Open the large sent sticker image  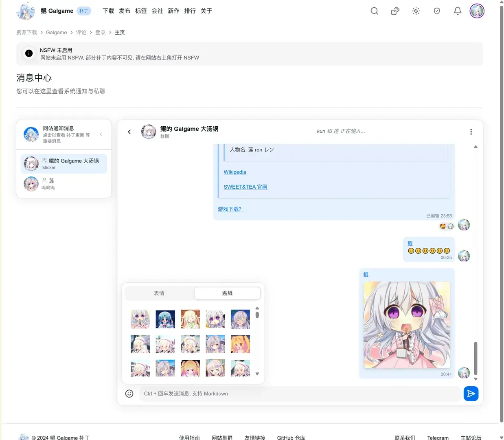407,325
